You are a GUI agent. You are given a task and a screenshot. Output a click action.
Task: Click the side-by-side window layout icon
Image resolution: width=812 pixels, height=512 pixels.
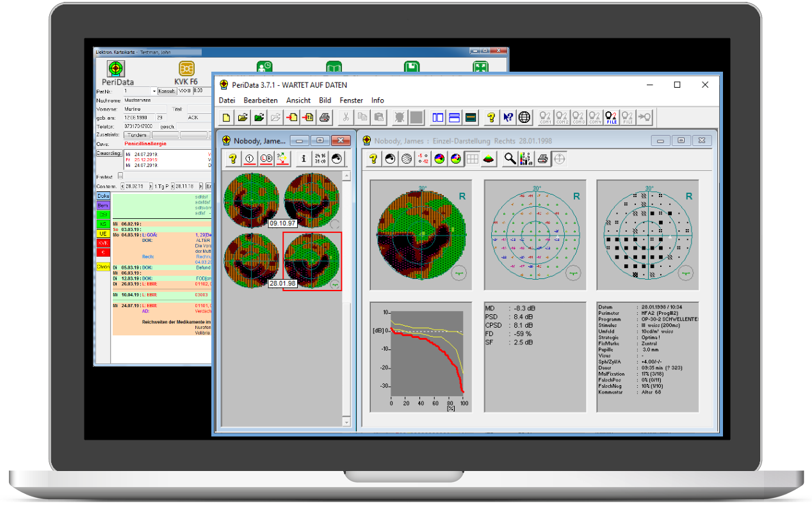pos(438,117)
